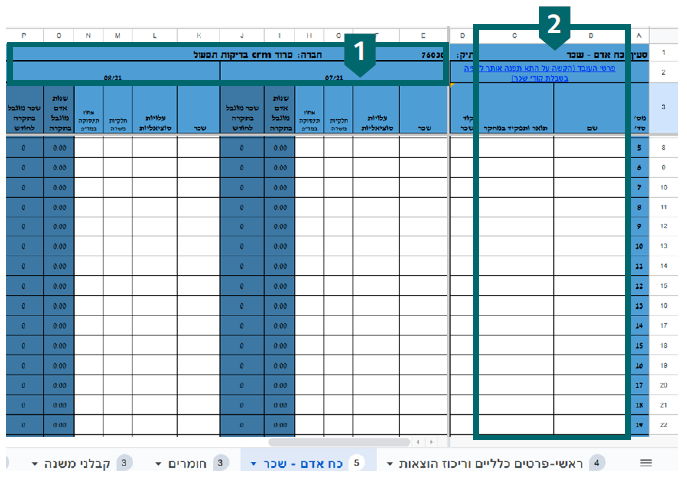Screen dimensions: 687x486
Task: Open the all sheets list menu icon
Action: tap(645, 463)
